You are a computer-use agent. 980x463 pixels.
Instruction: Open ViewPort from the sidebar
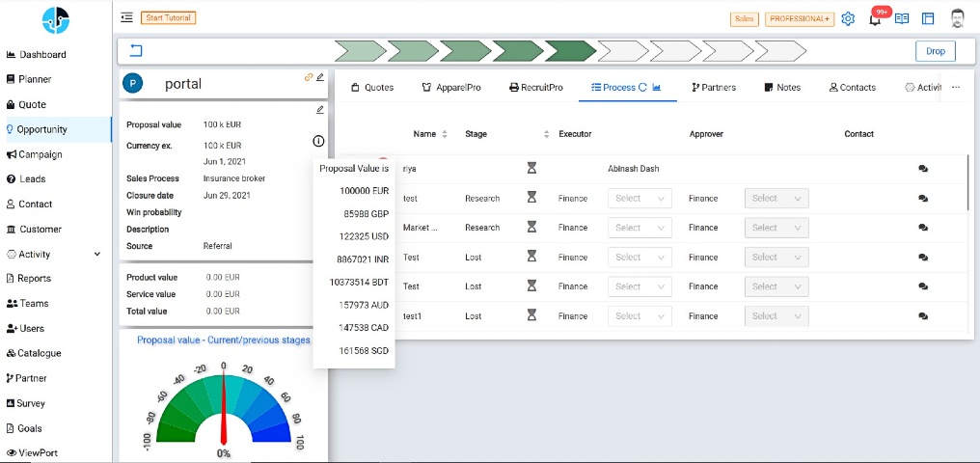click(31, 453)
